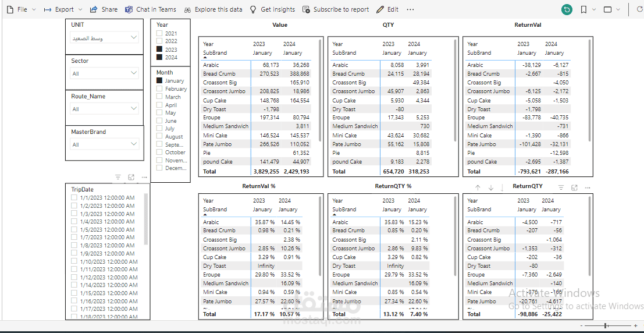Click the pencil edit icon

click(380, 9)
